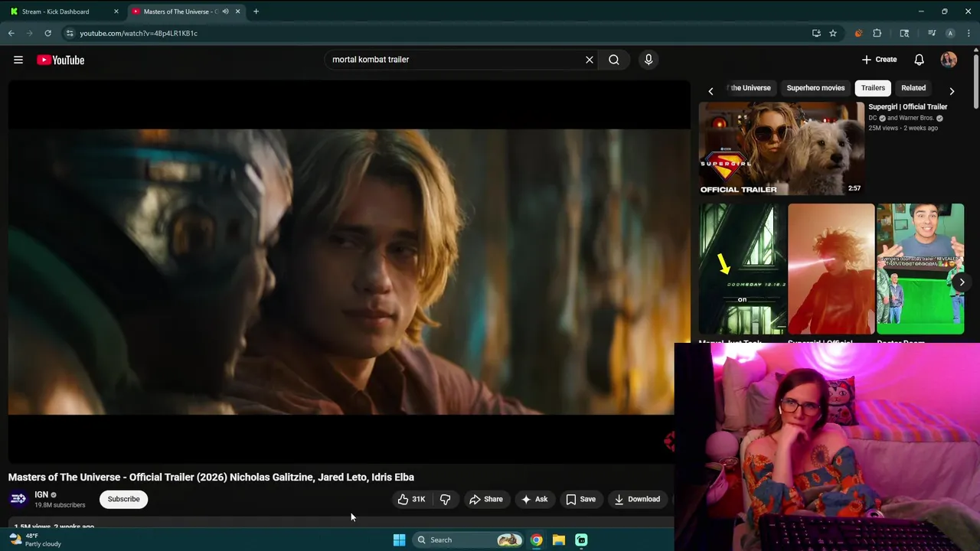980x551 pixels.
Task: Dislike the video with thumbs down
Action: tap(445, 499)
